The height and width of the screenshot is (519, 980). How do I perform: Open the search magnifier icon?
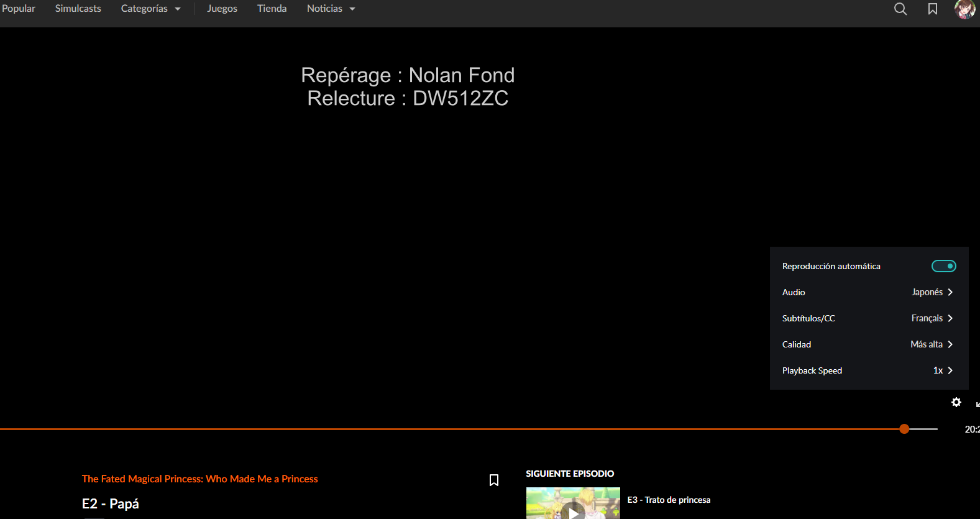click(x=900, y=9)
